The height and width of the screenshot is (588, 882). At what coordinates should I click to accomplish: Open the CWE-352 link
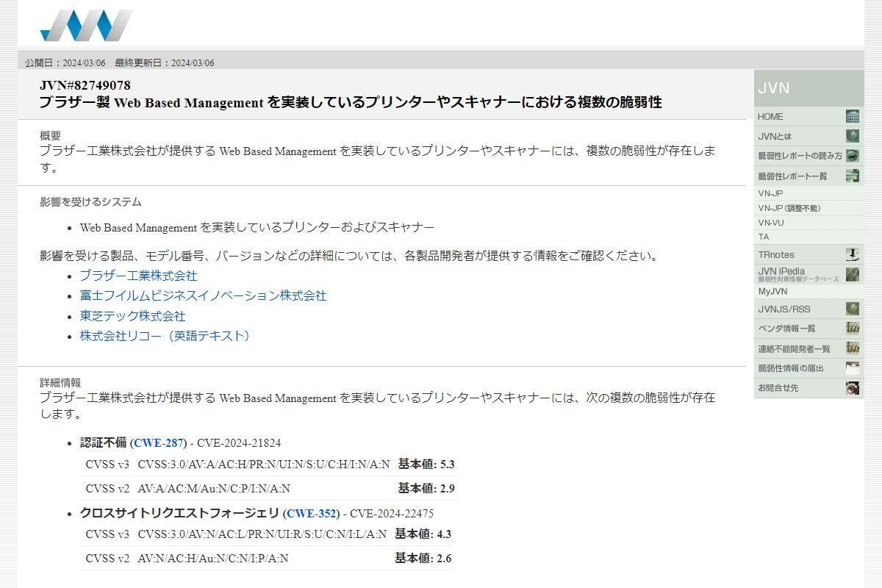click(311, 513)
